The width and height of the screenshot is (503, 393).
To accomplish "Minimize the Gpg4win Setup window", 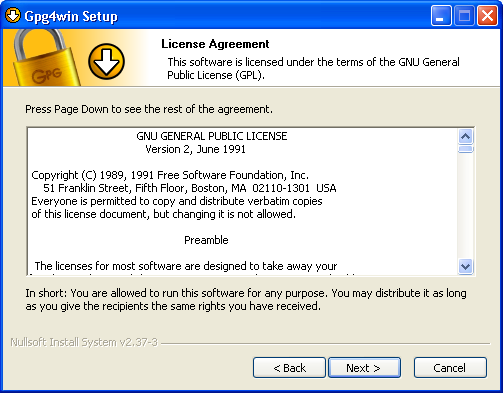I will pos(441,16).
